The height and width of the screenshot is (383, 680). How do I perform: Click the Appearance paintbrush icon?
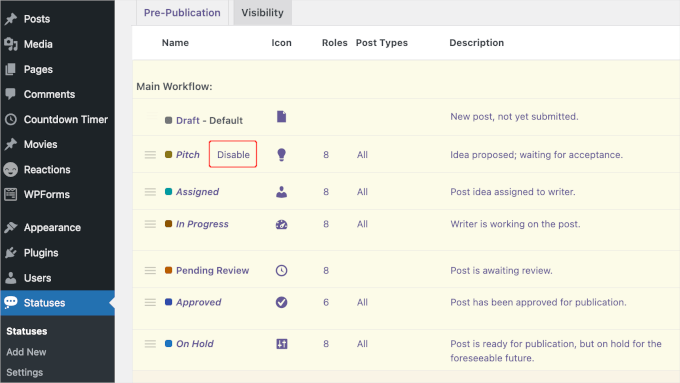point(11,227)
